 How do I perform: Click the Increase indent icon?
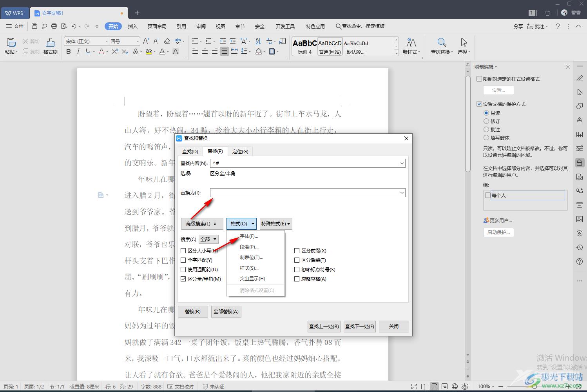233,41
